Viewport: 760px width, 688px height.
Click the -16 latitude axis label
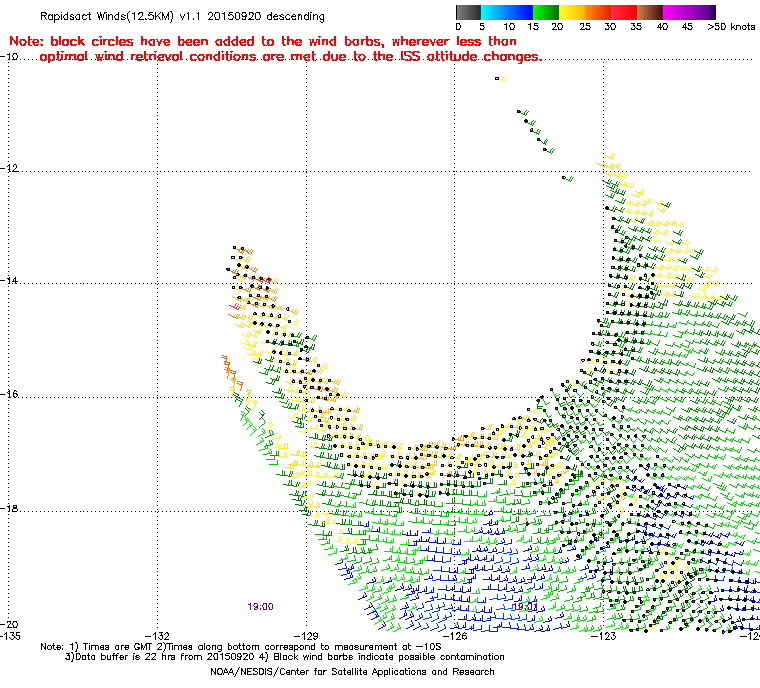coord(9,394)
